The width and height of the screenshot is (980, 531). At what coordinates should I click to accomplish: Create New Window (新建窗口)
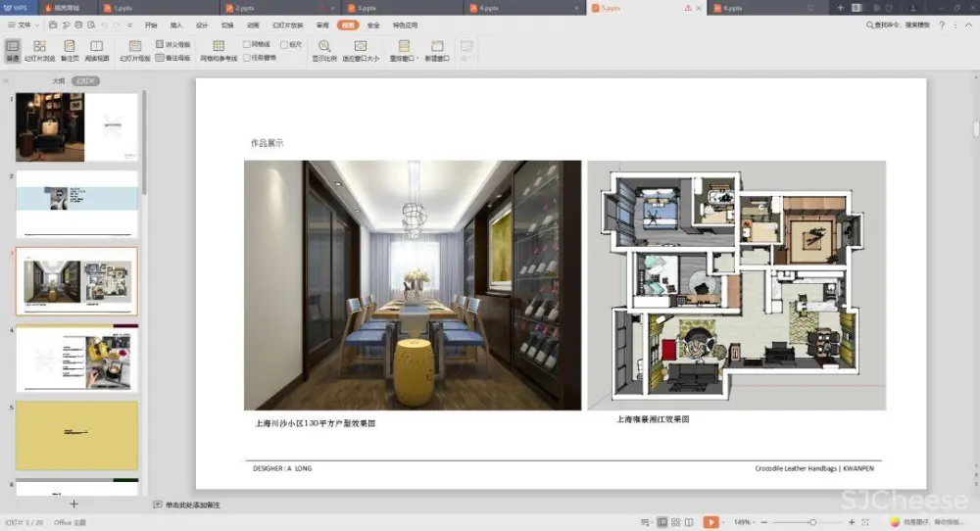point(437,51)
